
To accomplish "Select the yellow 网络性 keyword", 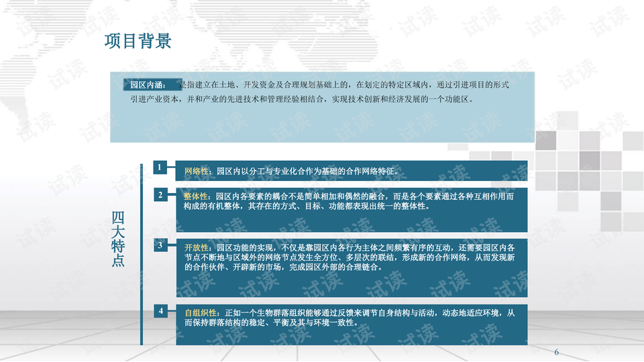I will coord(197,171).
